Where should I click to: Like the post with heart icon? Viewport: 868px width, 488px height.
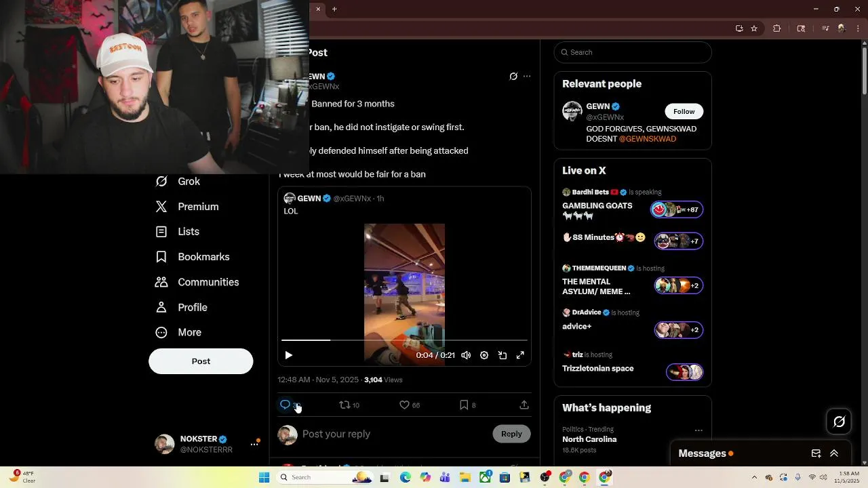tap(404, 405)
